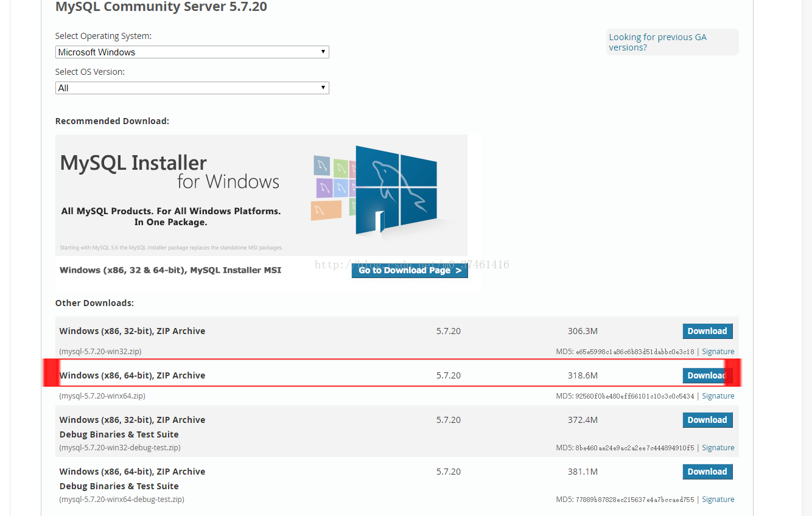The width and height of the screenshot is (812, 516).
Task: Open Signature for winx64-debug-test package
Action: click(x=718, y=499)
